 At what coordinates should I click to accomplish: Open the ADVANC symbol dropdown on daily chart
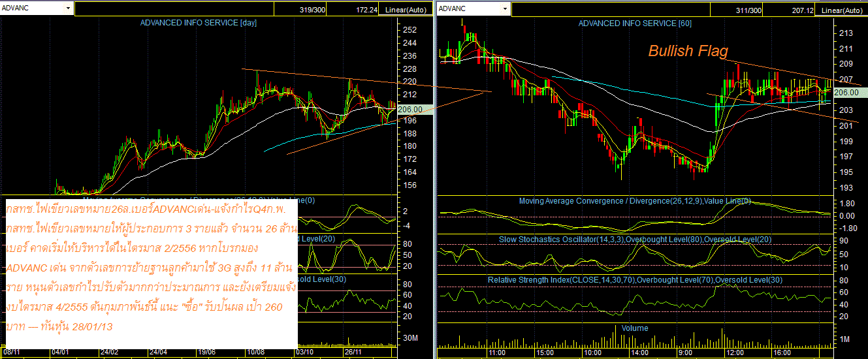tap(69, 8)
